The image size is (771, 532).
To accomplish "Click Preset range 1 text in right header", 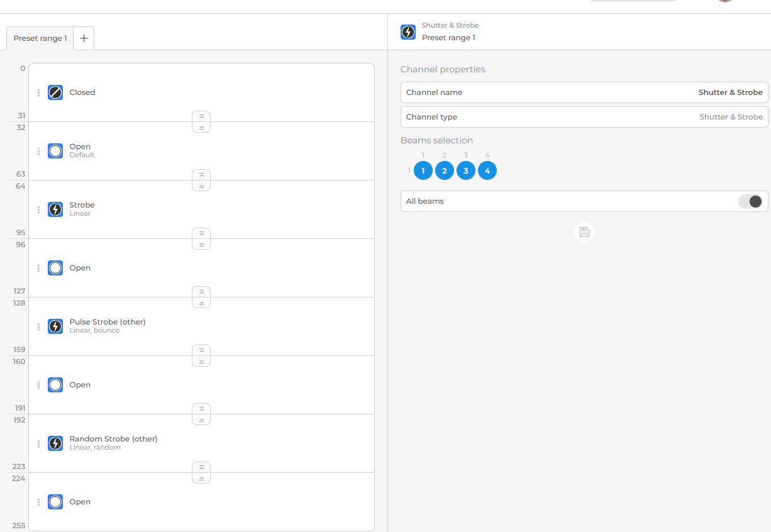I will point(448,38).
